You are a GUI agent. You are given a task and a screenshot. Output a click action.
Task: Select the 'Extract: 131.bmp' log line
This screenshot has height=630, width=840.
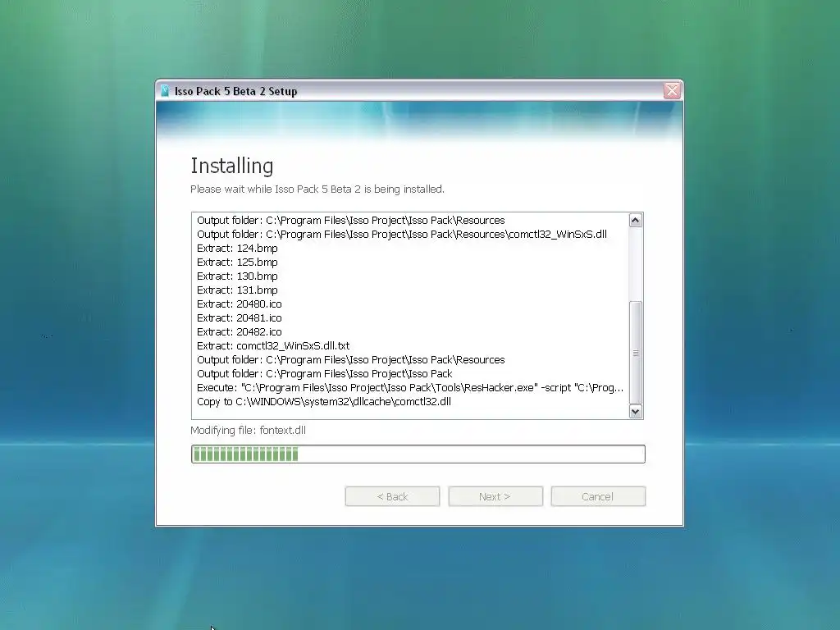click(237, 290)
